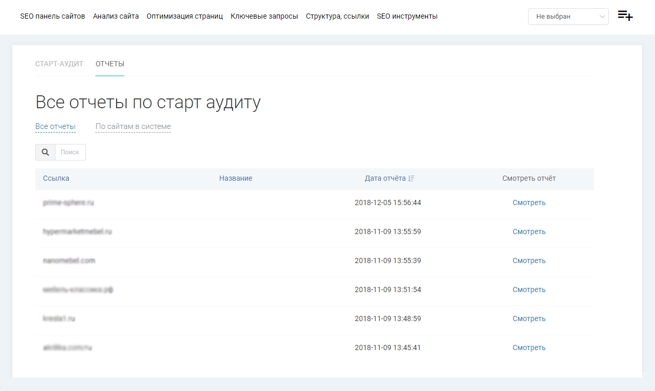Select the ОТЧЕТЫ tab
655x391 pixels.
click(x=110, y=64)
